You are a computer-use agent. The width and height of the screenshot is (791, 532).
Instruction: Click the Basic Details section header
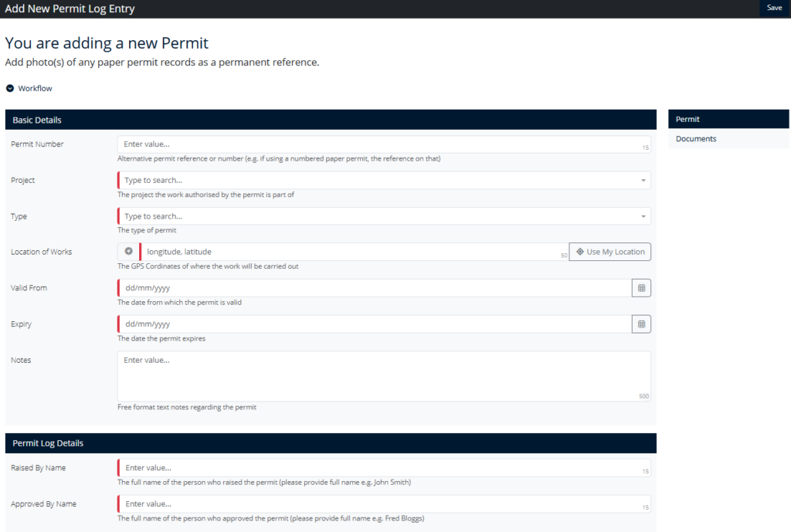coord(331,120)
